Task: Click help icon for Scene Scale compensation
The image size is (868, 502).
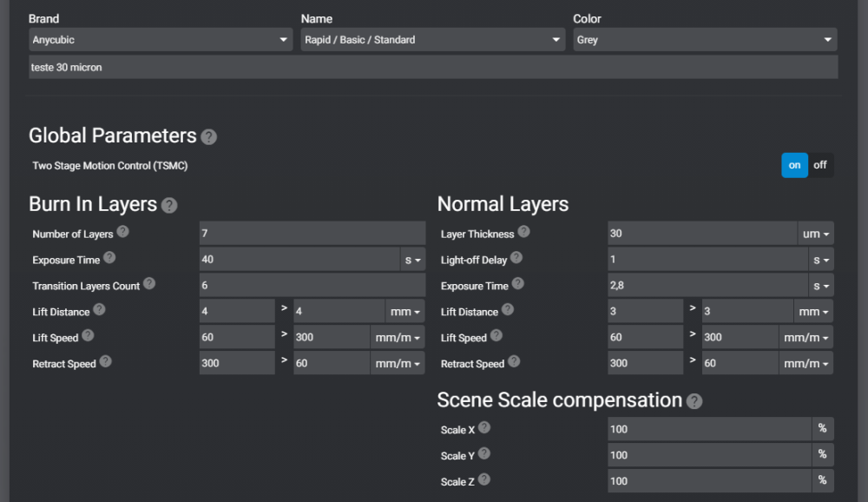Action: [694, 401]
